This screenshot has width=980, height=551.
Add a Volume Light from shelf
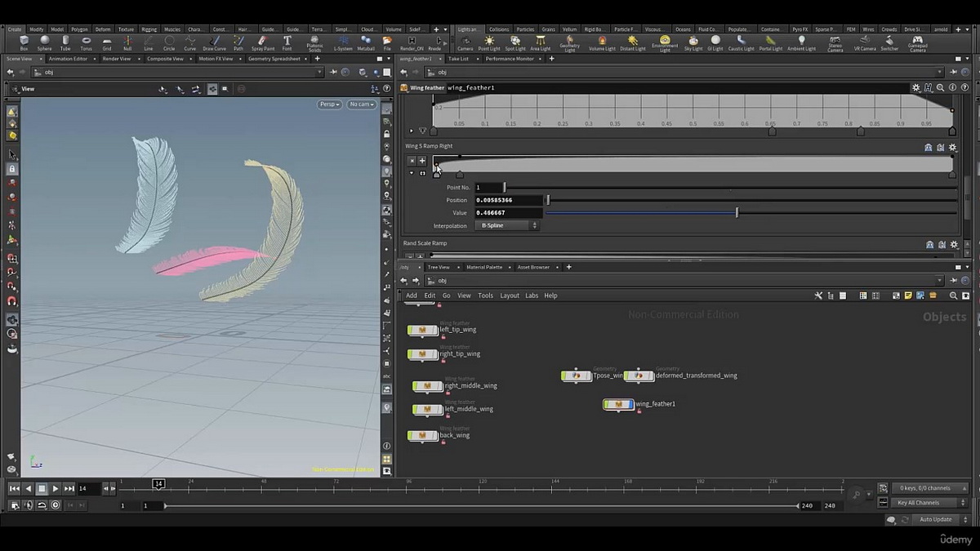pyautogui.click(x=603, y=42)
